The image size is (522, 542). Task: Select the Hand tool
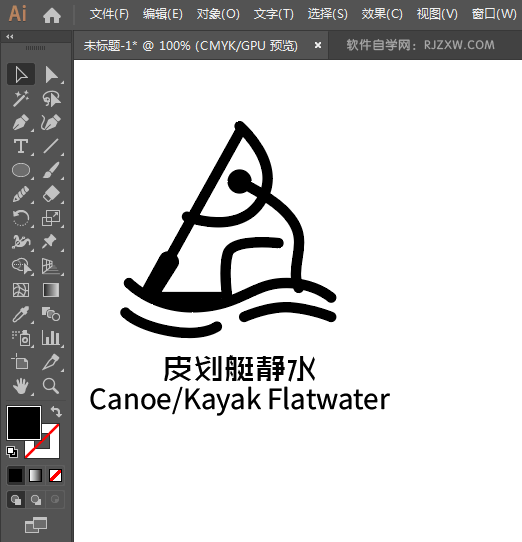[21, 386]
